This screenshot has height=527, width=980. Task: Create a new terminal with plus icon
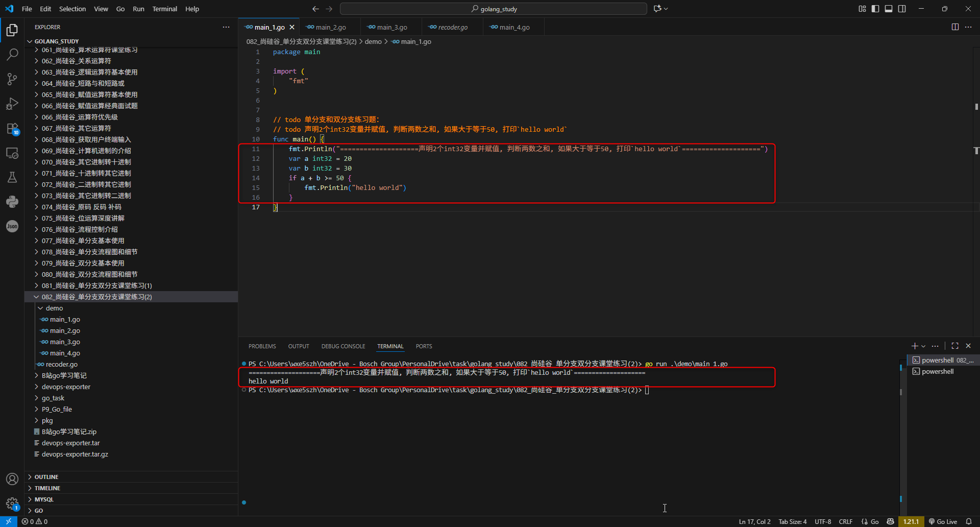tap(915, 346)
